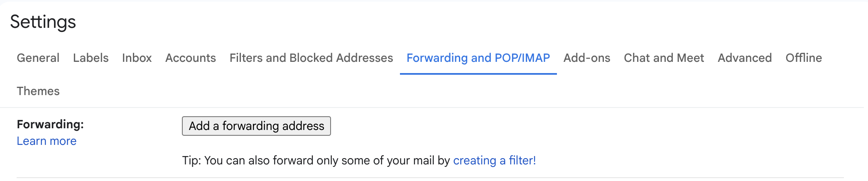This screenshot has width=868, height=181.
Task: Click the Forwarding and POP/IMAP tab
Action: (478, 58)
